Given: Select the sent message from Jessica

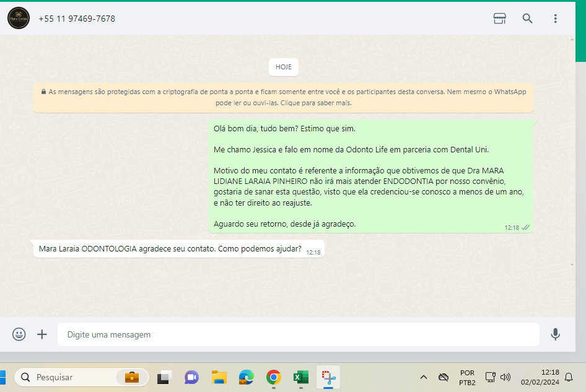Looking at the screenshot, I should click(370, 176).
